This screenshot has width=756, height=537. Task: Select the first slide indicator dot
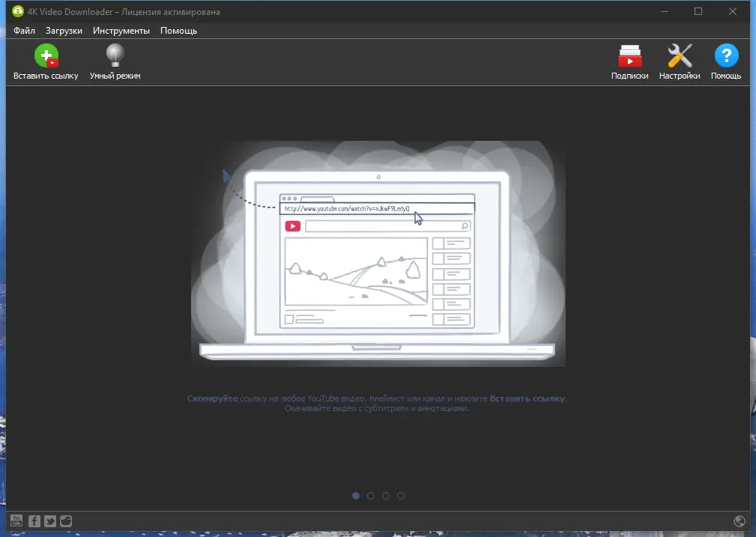pyautogui.click(x=356, y=496)
